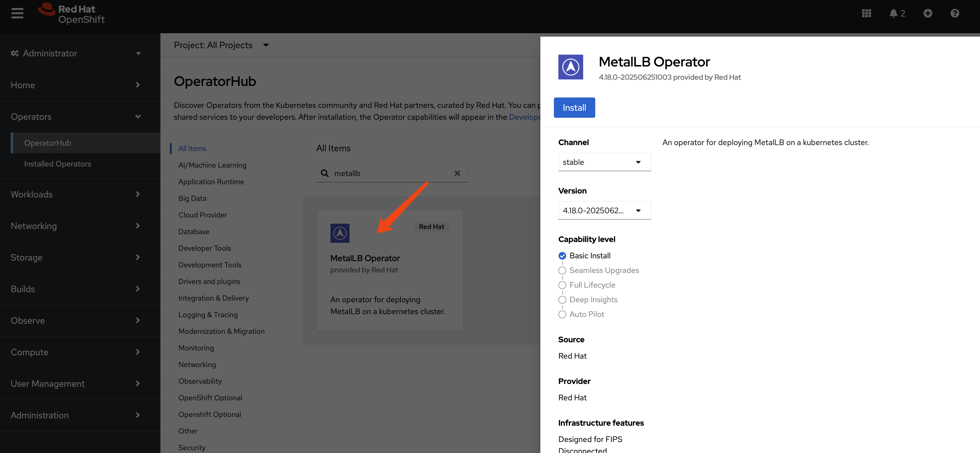
Task: Click the Red Hat OpenShift logo
Action: pyautogui.click(x=71, y=14)
